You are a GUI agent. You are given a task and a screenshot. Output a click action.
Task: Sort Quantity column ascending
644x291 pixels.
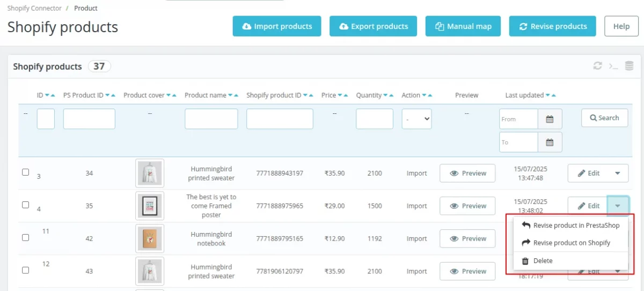392,96
